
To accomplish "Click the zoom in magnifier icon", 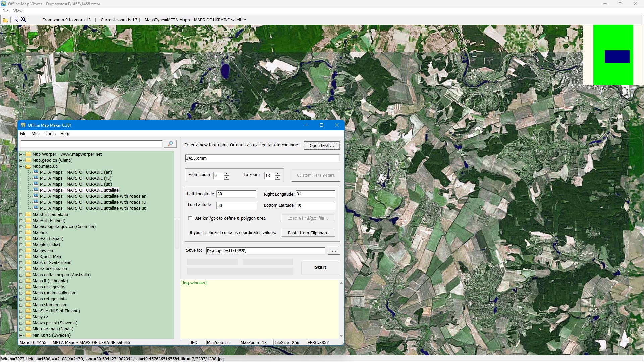I will click(x=23, y=20).
